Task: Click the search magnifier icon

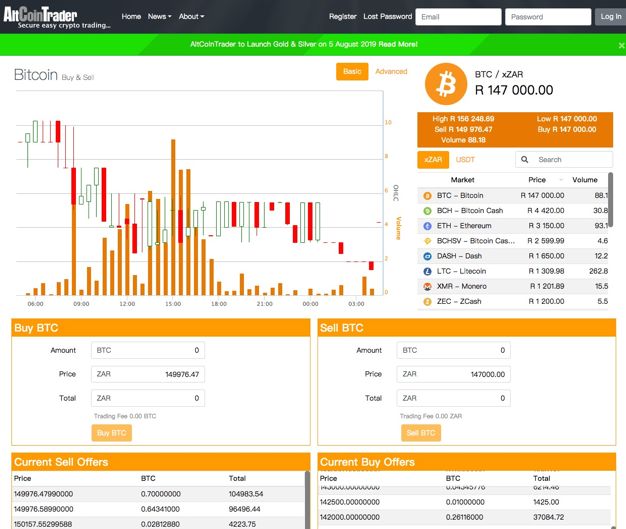Action: pos(525,160)
